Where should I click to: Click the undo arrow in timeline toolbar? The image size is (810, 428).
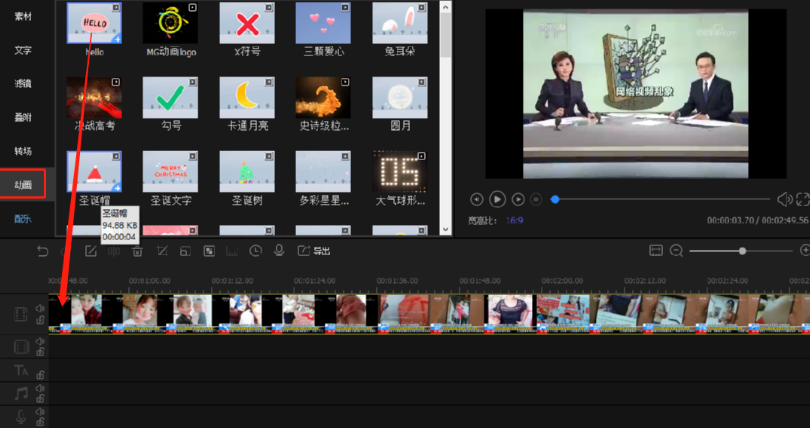[42, 251]
